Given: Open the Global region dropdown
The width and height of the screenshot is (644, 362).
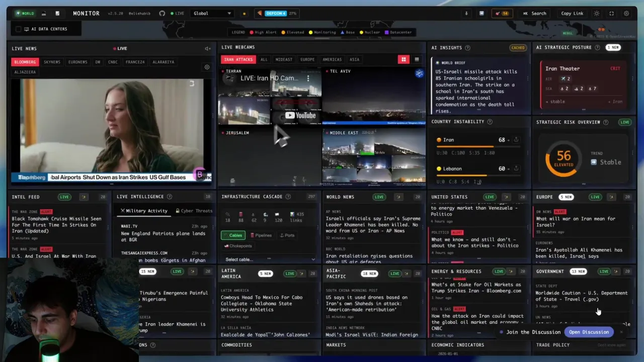Looking at the screenshot, I should click(x=213, y=14).
